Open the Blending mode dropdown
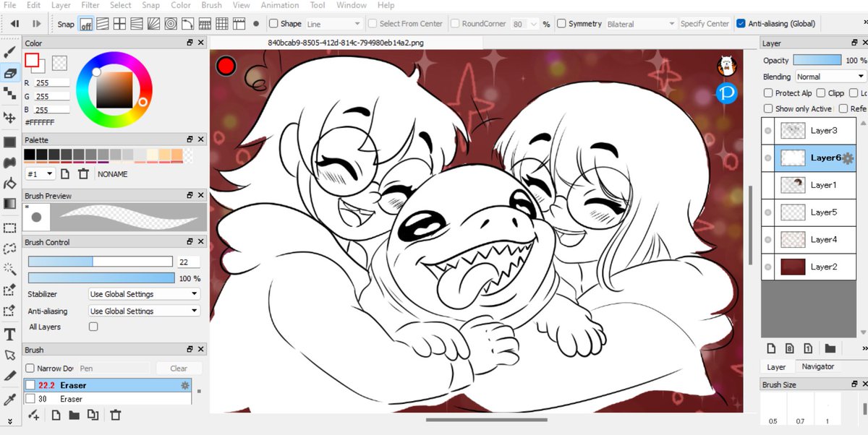Screen dimensions: 868x435 point(829,76)
